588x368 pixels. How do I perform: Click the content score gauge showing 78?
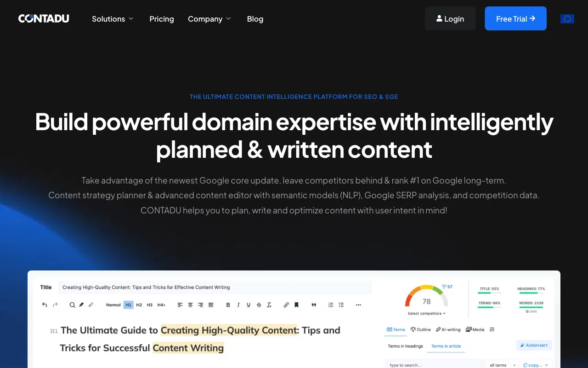point(426,296)
